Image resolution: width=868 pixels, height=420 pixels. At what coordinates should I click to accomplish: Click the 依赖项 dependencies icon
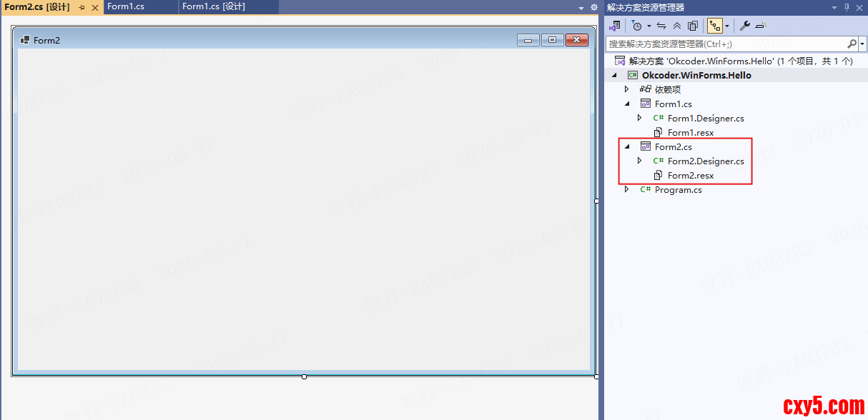646,89
